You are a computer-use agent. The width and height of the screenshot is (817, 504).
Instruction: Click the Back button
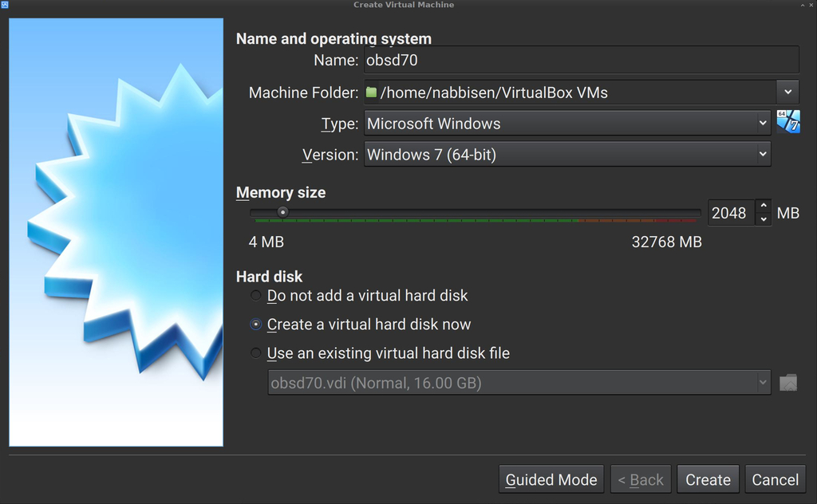pyautogui.click(x=641, y=479)
